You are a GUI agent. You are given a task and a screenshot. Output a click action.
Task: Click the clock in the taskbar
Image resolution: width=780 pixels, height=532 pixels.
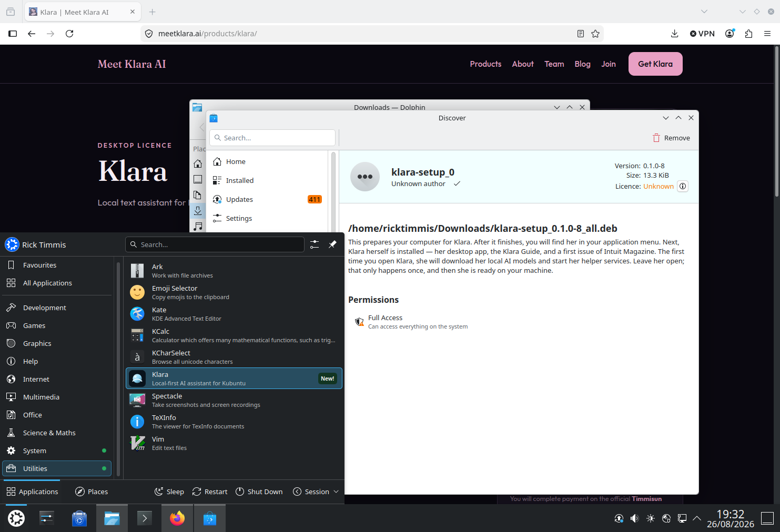click(x=731, y=518)
